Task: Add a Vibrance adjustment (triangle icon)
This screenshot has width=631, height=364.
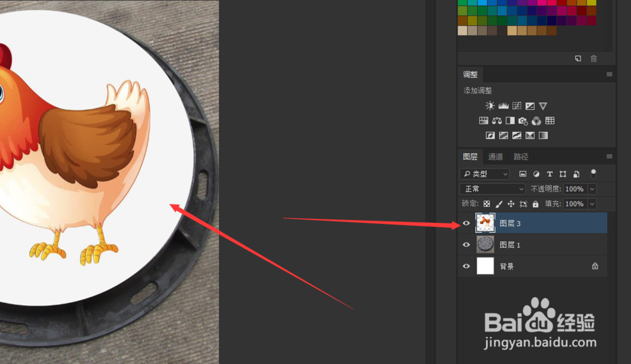Action: pyautogui.click(x=543, y=106)
